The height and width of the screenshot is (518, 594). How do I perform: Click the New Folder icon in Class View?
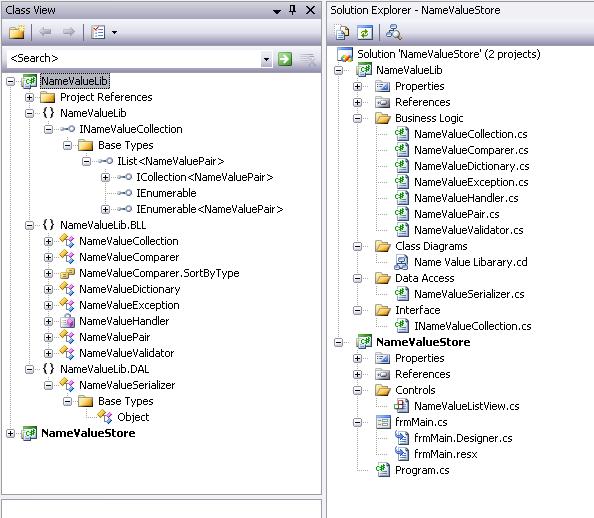click(17, 32)
